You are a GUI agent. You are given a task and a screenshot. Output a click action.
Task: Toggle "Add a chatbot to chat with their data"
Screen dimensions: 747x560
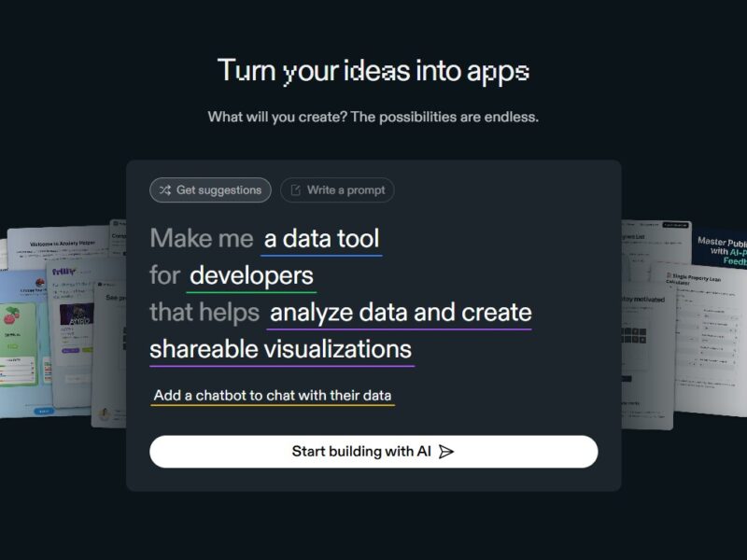pyautogui.click(x=273, y=396)
